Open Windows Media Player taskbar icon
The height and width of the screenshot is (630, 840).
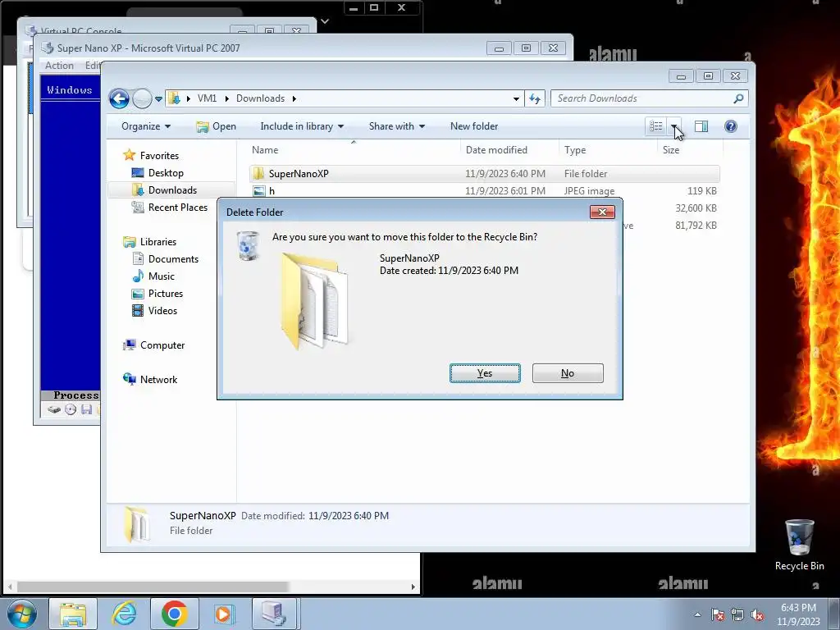(x=223, y=614)
